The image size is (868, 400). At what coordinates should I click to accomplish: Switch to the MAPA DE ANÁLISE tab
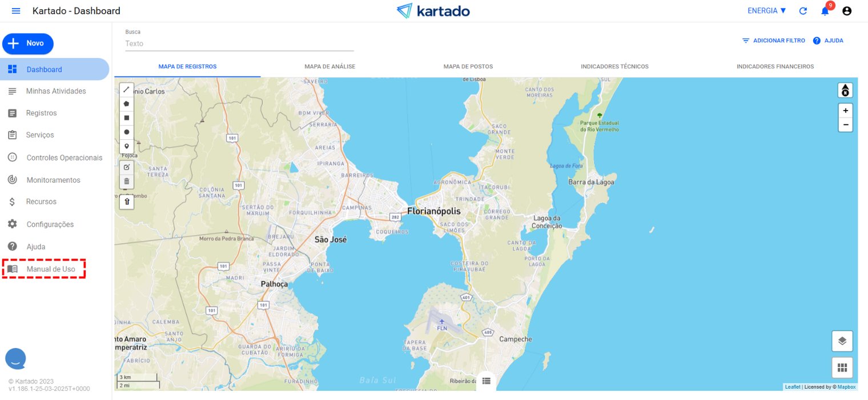tap(329, 66)
